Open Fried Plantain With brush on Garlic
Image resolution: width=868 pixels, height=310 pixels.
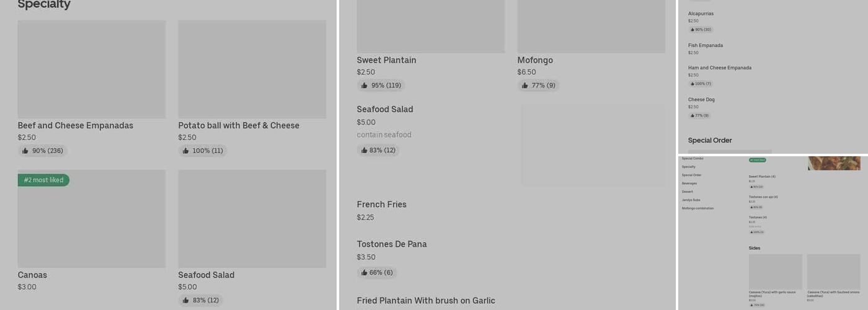pos(425,301)
